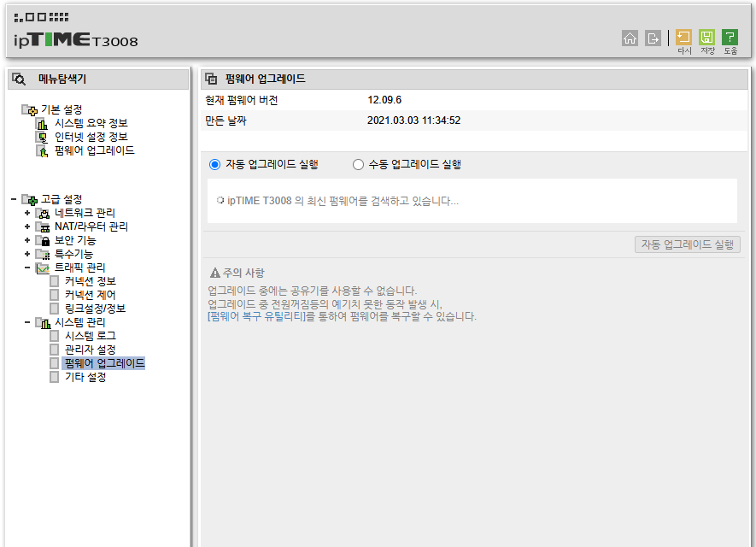This screenshot has height=547, width=756.
Task: Click the 네트워크 관리 icon
Action: click(43, 213)
